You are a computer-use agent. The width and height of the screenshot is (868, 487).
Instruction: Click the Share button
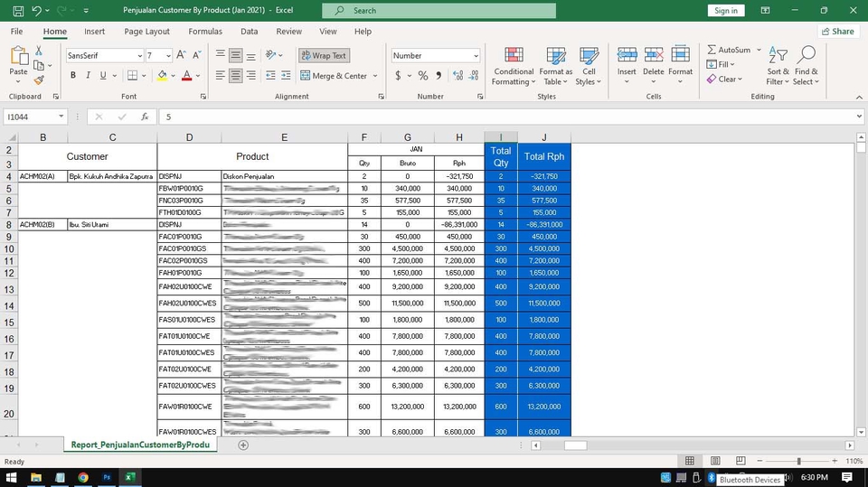point(837,32)
